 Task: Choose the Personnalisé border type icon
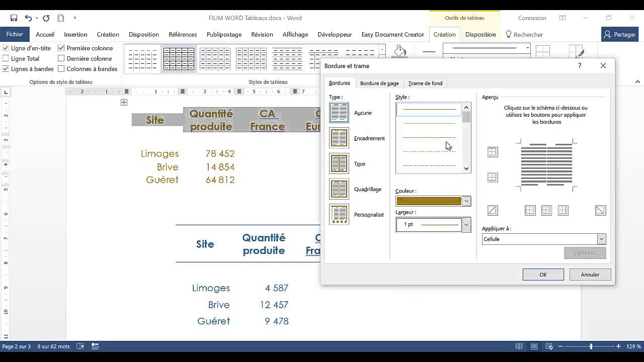point(339,215)
